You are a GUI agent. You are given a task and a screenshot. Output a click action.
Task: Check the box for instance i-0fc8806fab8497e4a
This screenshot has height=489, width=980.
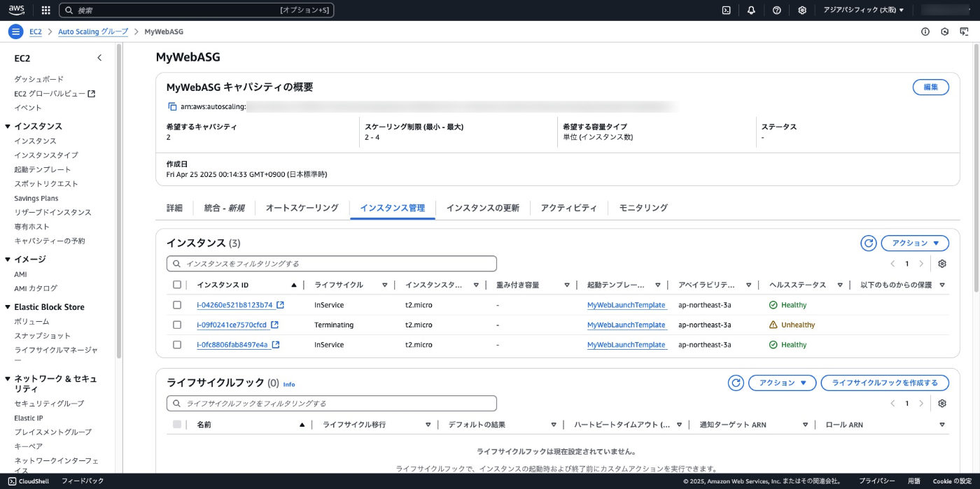(x=177, y=345)
